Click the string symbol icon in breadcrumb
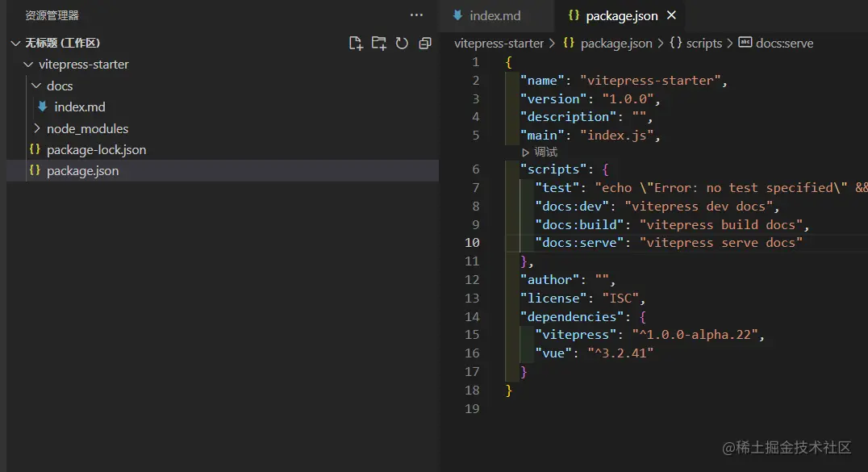This screenshot has width=868, height=472. 745,42
